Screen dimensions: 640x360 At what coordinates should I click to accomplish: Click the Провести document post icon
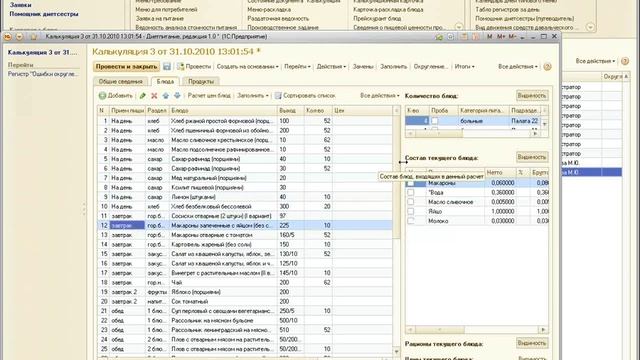pyautogui.click(x=180, y=67)
